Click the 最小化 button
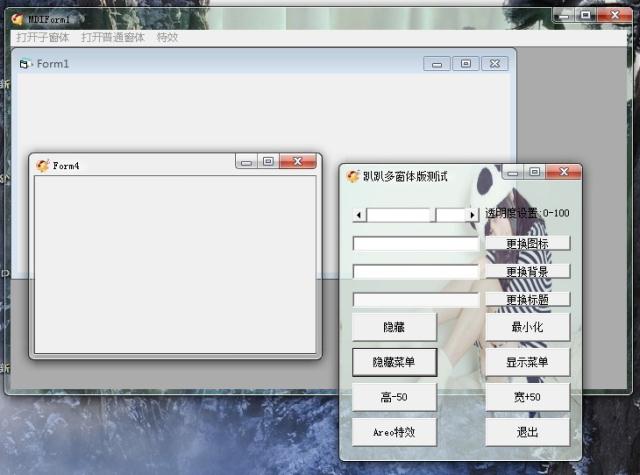This screenshot has height=475, width=640. coord(527,327)
